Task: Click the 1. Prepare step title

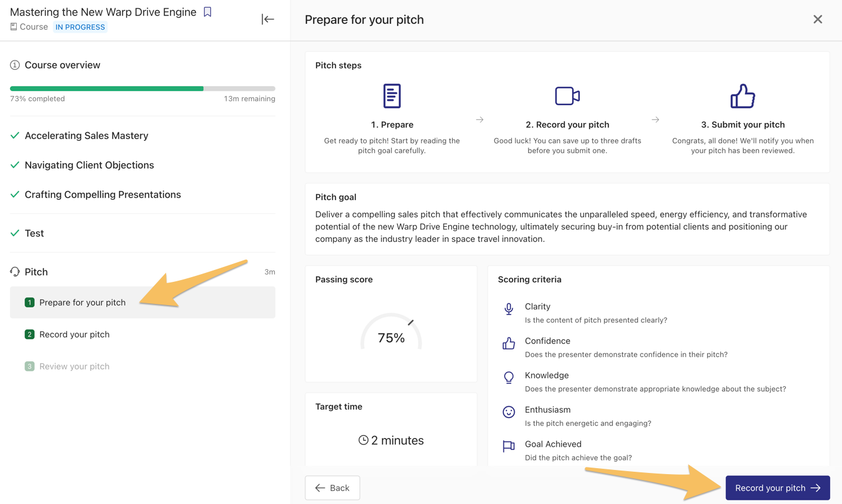Action: click(392, 125)
